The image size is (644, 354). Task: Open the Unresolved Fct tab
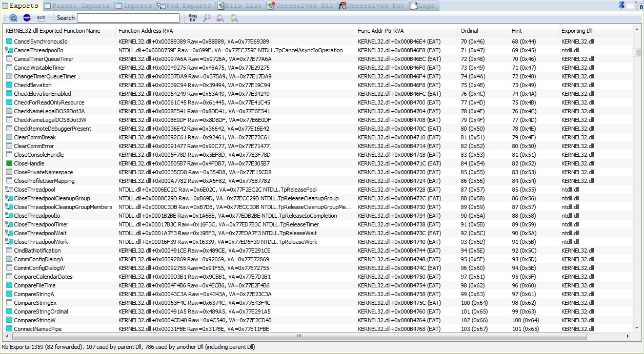(372, 6)
